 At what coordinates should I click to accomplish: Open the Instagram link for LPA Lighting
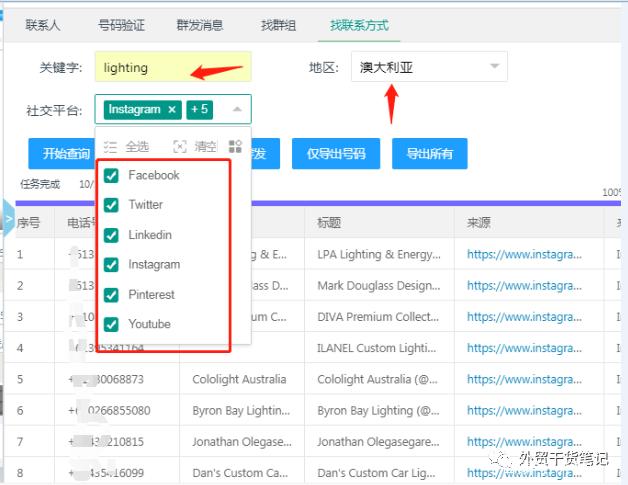pyautogui.click(x=524, y=254)
